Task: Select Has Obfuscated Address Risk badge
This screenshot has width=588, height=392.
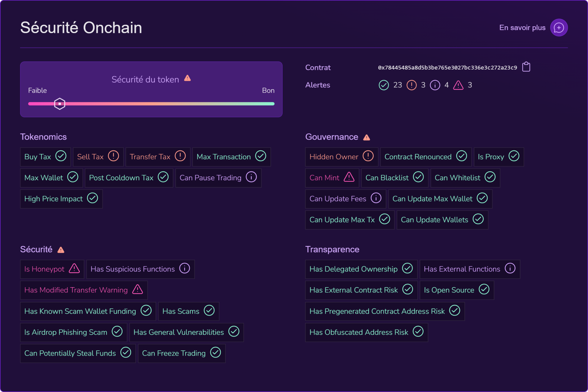Action: (366, 332)
